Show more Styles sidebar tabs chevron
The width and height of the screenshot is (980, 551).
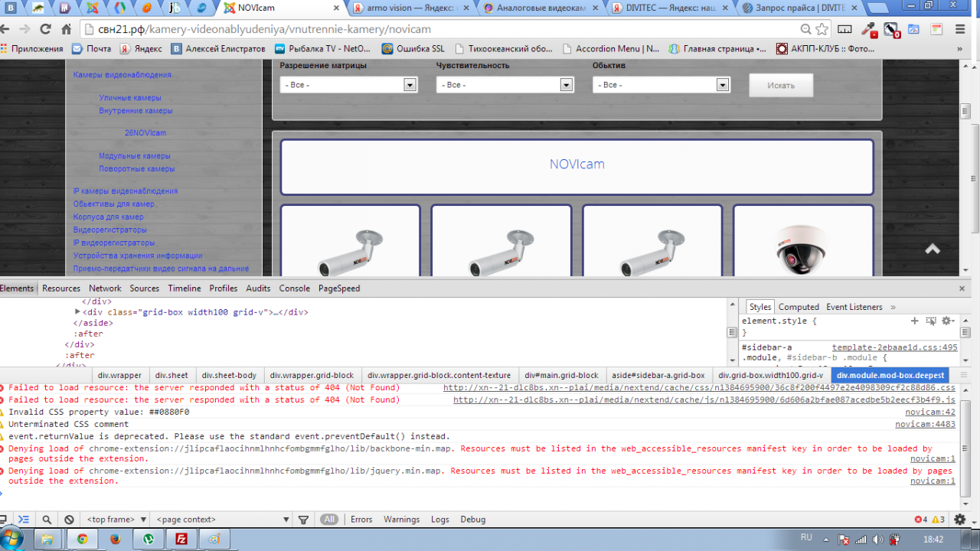[893, 307]
